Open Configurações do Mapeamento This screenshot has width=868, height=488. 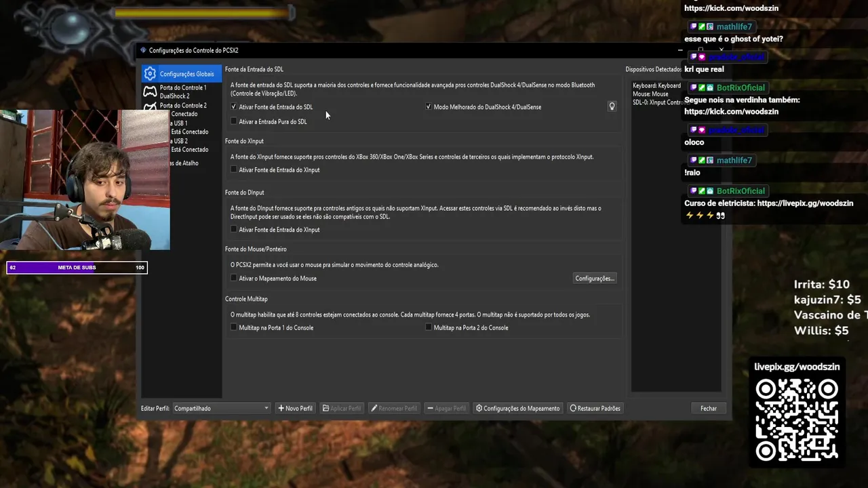click(518, 408)
